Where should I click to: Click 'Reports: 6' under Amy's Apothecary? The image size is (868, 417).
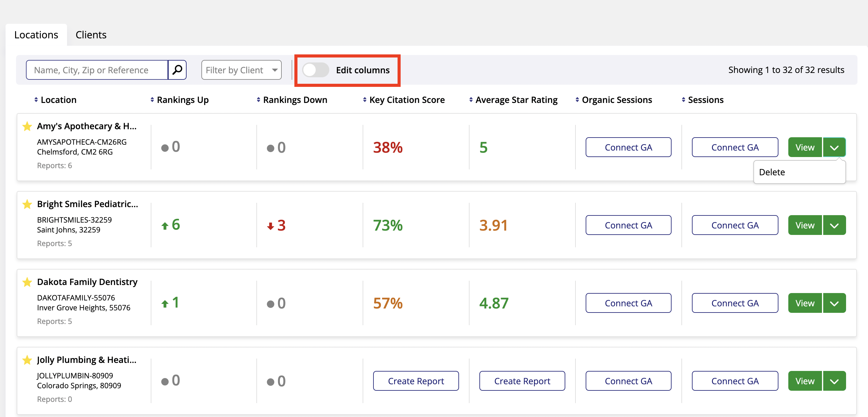[55, 165]
